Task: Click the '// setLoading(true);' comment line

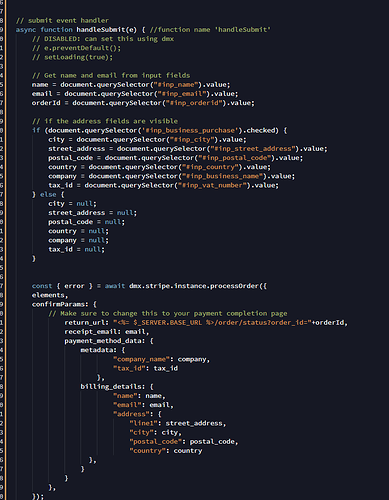Action: click(72, 57)
